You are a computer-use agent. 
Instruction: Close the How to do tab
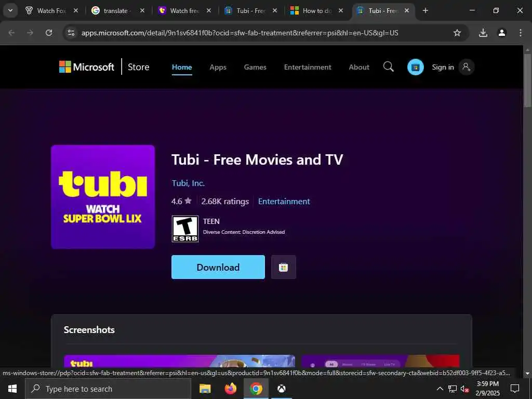341,10
